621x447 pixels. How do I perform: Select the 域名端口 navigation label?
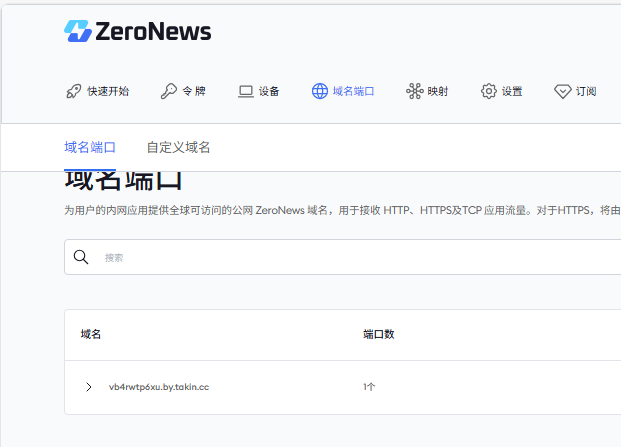(353, 91)
